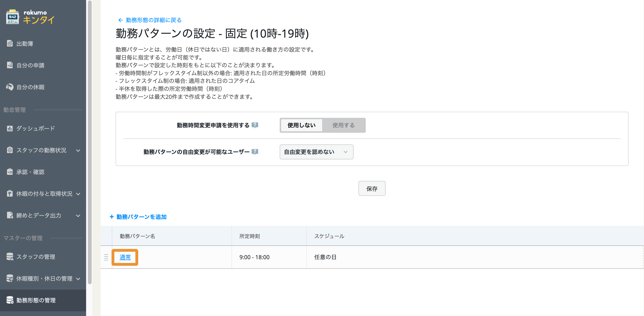
Task: Expand 締めとデータ出力 submenu chevron
Action: tap(78, 215)
